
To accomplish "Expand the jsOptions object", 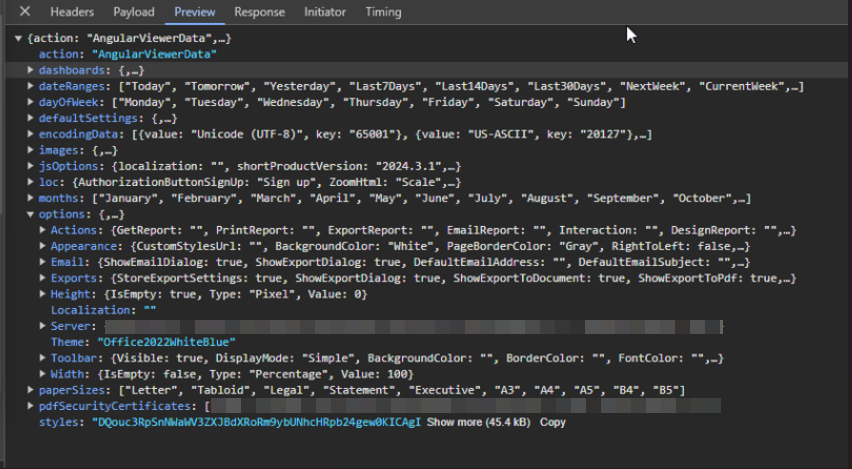I will 30,166.
